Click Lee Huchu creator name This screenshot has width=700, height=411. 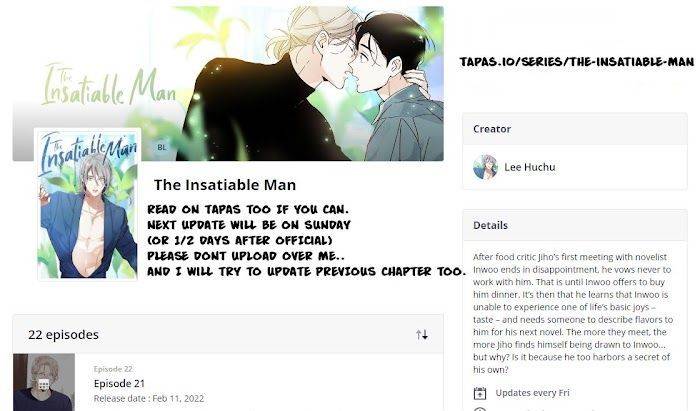coord(530,167)
